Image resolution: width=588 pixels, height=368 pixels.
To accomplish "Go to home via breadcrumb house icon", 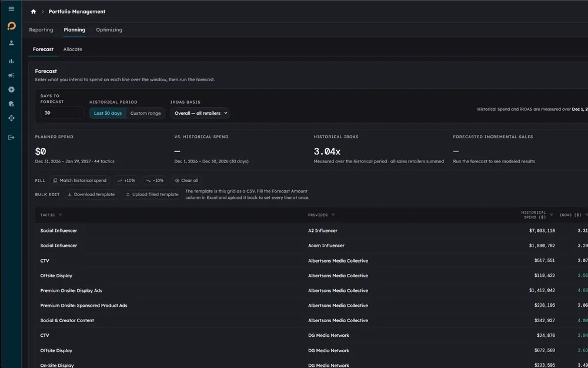I will tap(34, 12).
